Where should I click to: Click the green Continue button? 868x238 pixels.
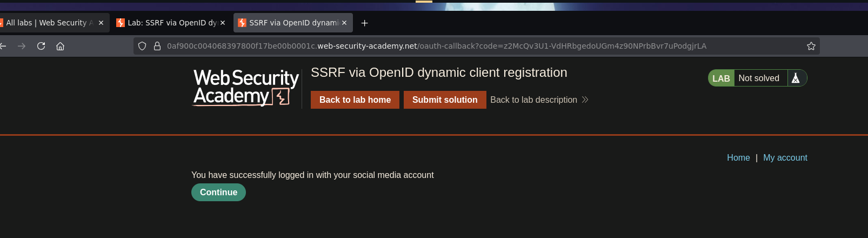pos(218,192)
